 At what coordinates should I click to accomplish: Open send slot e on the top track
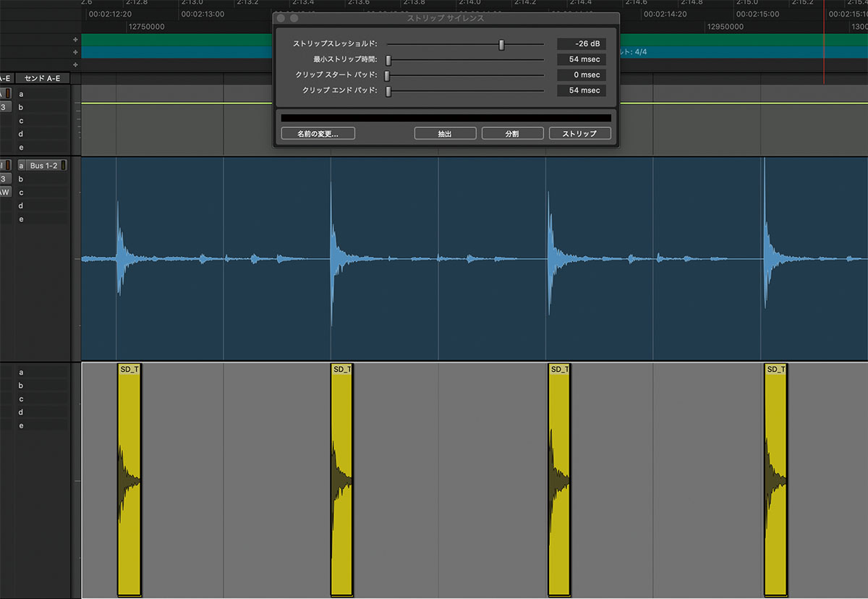tap(43, 147)
